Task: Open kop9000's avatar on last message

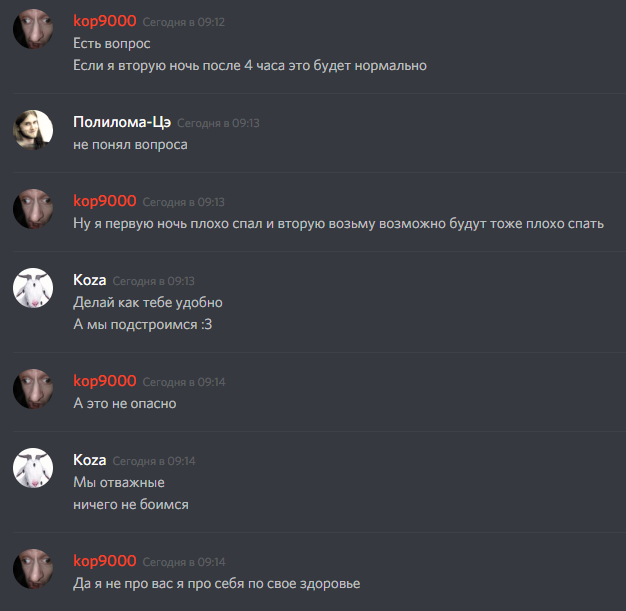Action: click(33, 569)
